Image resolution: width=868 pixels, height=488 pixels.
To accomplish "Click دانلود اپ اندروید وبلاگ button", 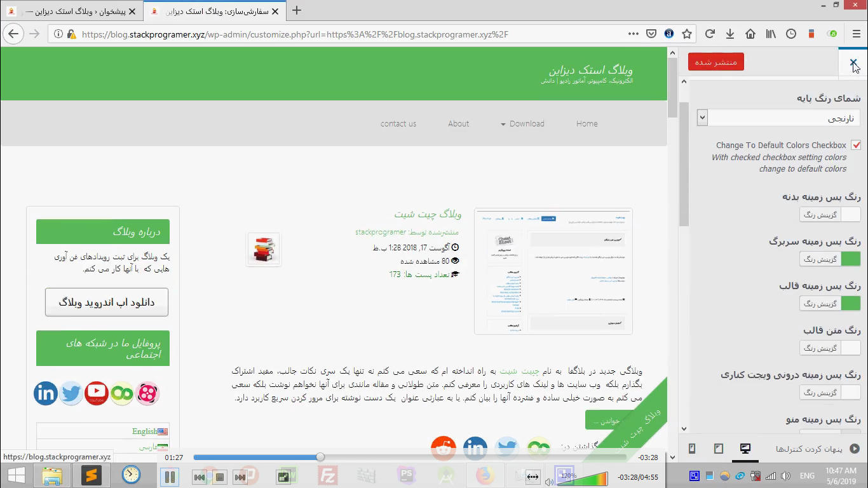I will click(x=107, y=302).
